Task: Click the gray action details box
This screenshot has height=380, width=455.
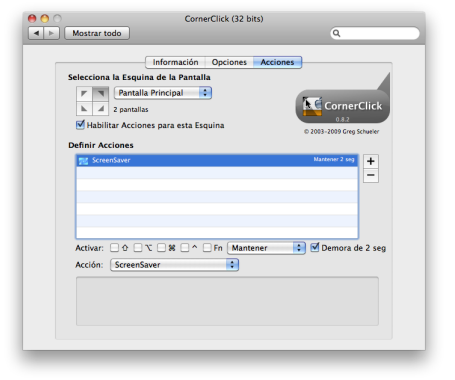Action: pos(227,301)
